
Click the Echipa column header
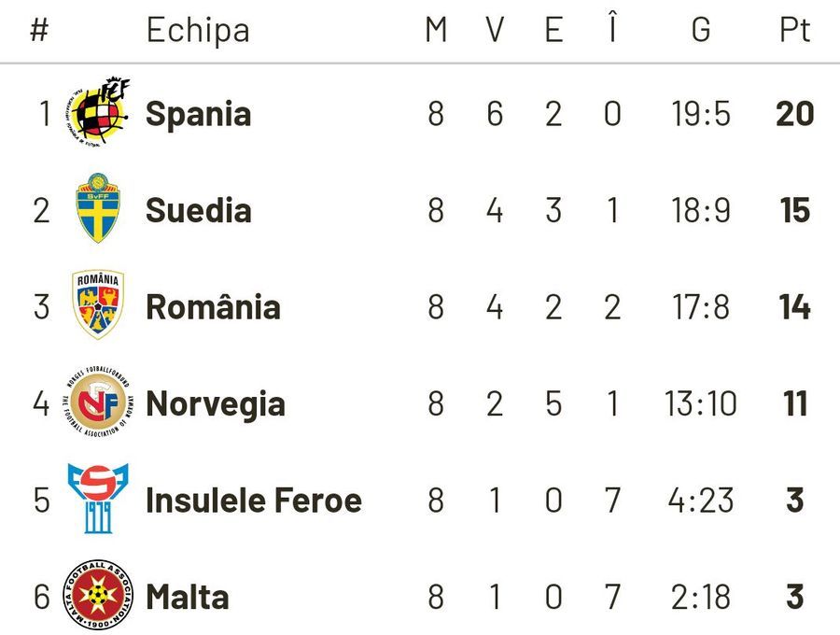point(198,30)
